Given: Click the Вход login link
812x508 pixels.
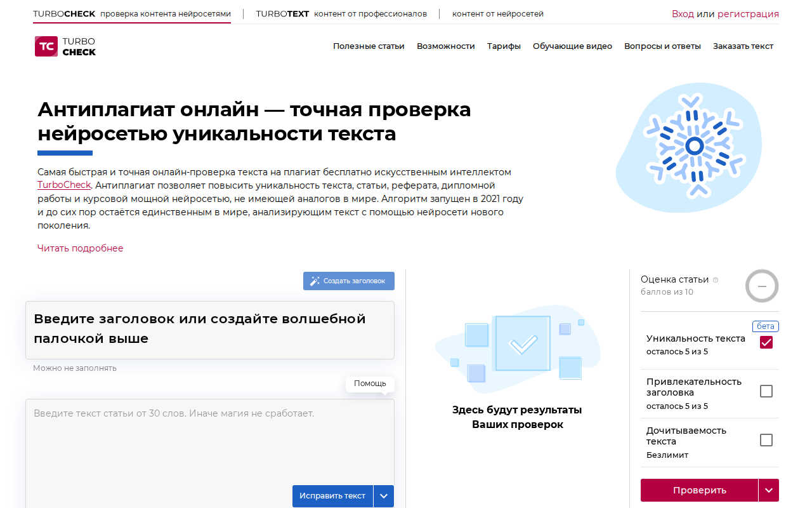Looking at the screenshot, I should 683,14.
